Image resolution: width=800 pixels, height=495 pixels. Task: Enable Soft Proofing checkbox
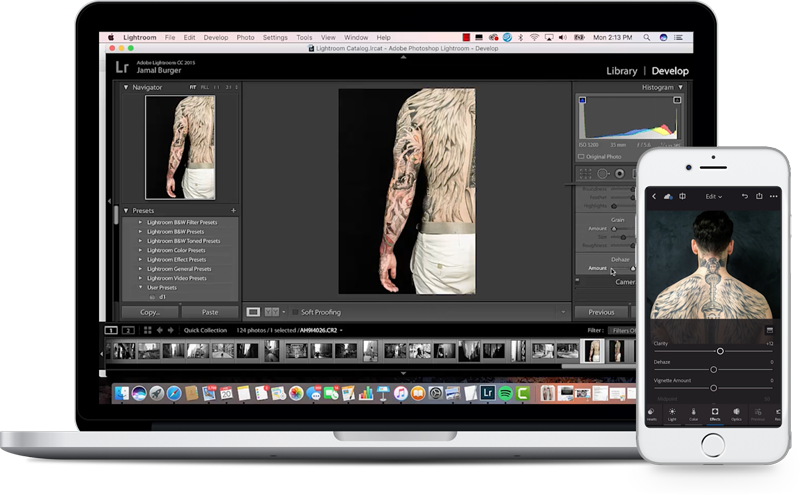[x=295, y=312]
